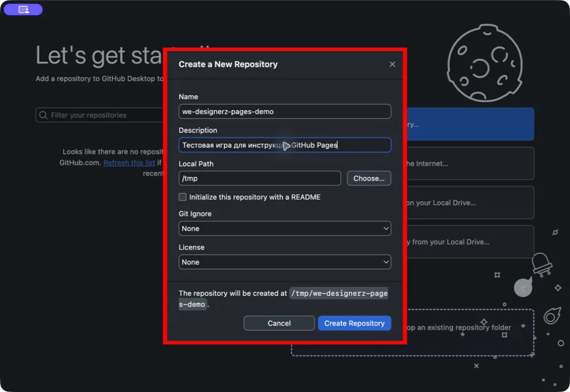Click the Git Ignore label
Screen dimensions: 570x392
pos(195,214)
